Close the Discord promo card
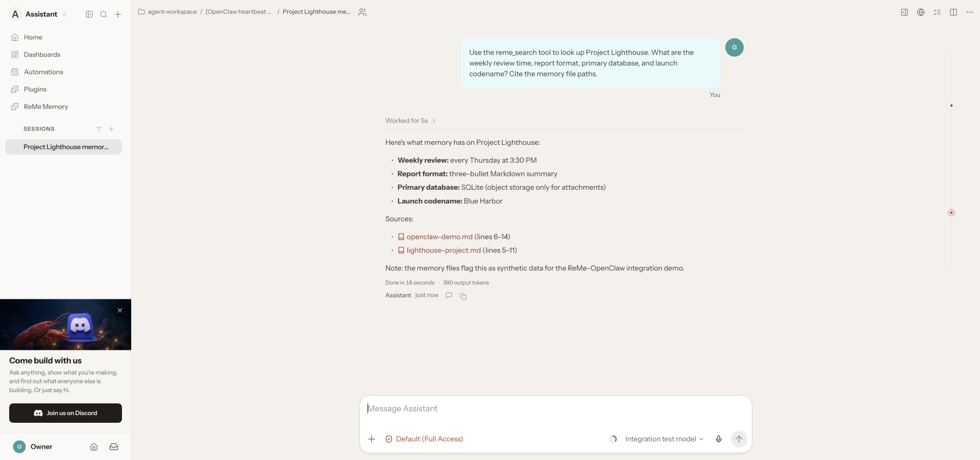 click(120, 310)
